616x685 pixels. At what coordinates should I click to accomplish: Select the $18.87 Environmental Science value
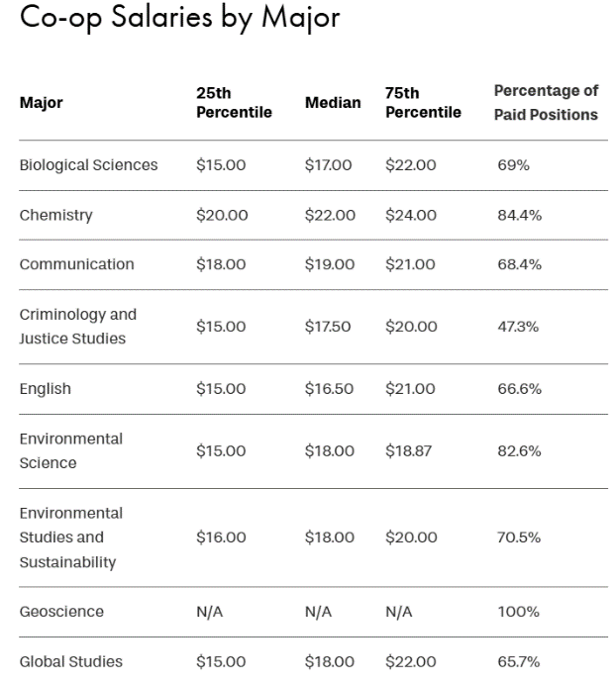pos(410,450)
